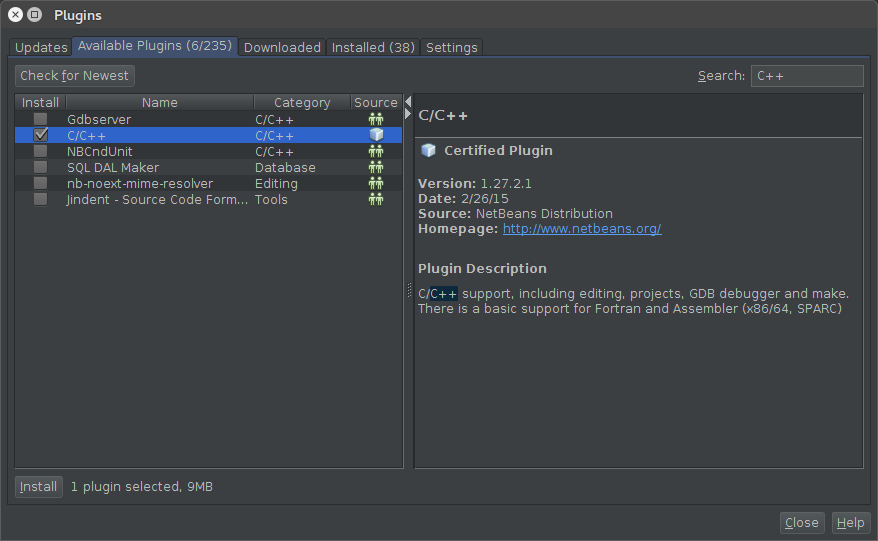
Task: Click community source icon in SQL DAL Maker row
Action: tap(376, 167)
